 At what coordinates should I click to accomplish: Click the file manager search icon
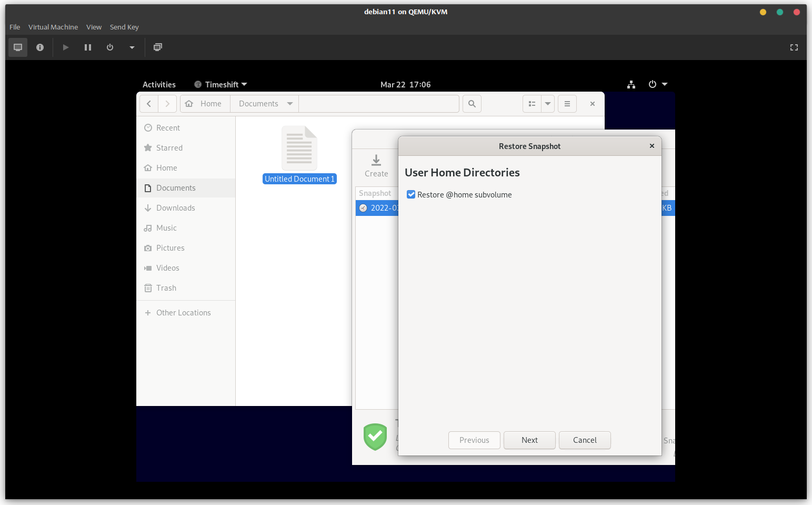472,104
